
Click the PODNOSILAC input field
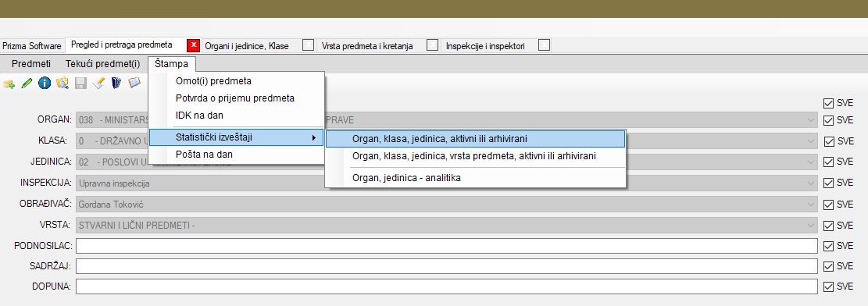tap(447, 246)
